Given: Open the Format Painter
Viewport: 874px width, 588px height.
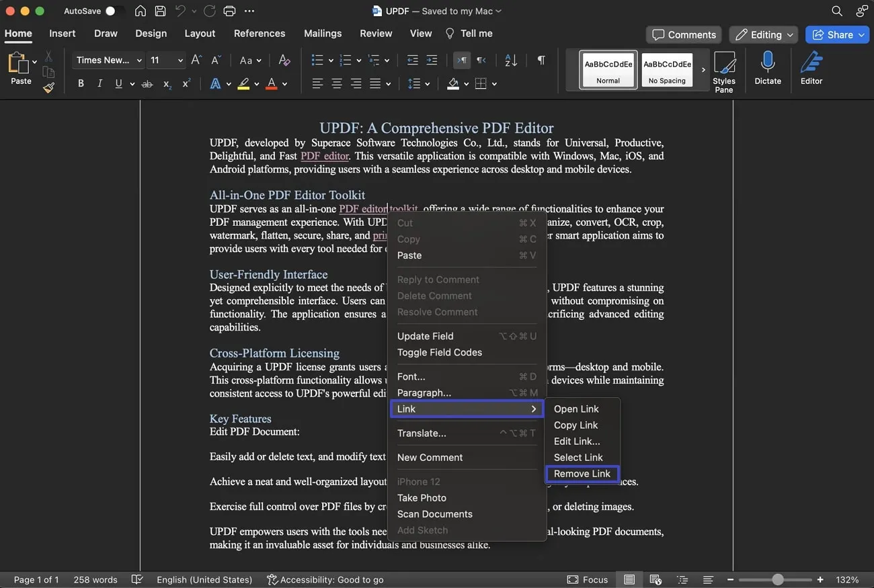Looking at the screenshot, I should pyautogui.click(x=48, y=88).
